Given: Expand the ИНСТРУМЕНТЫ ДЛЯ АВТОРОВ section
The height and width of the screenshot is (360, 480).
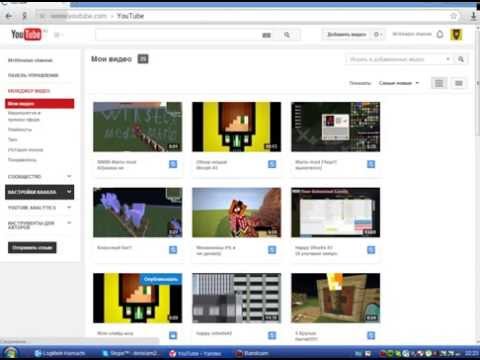Looking at the screenshot, I should click(x=40, y=225).
